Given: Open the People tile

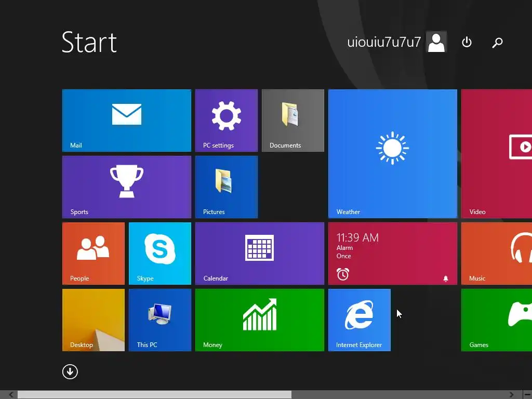Looking at the screenshot, I should tap(94, 254).
